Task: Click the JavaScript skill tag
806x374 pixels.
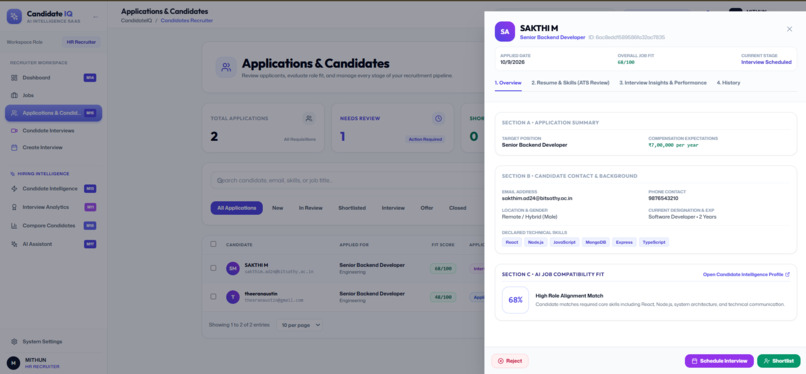Action: pyautogui.click(x=564, y=242)
